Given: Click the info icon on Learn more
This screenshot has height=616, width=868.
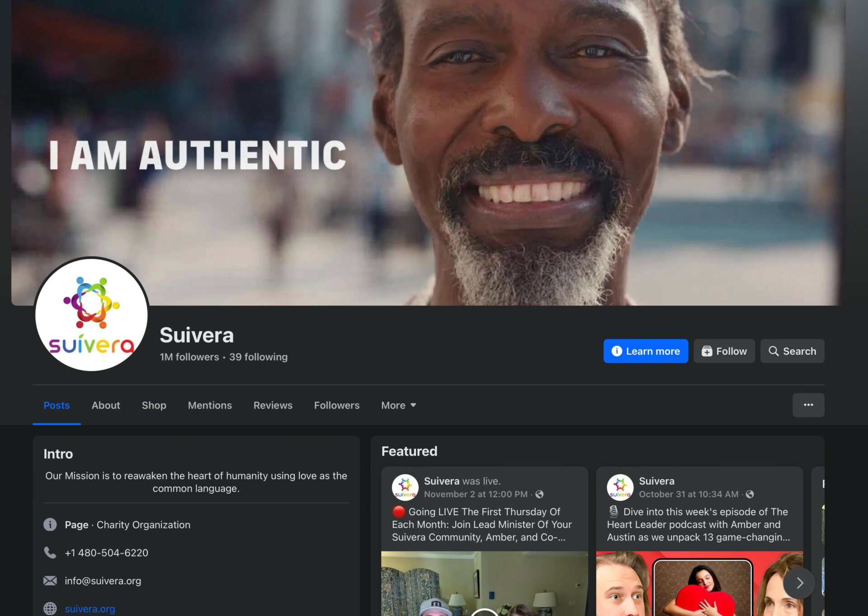Looking at the screenshot, I should (617, 351).
